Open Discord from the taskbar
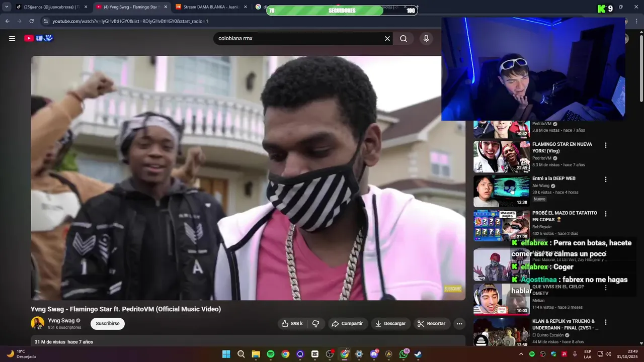Viewport: 644px width, 362px height. pyautogui.click(x=374, y=354)
